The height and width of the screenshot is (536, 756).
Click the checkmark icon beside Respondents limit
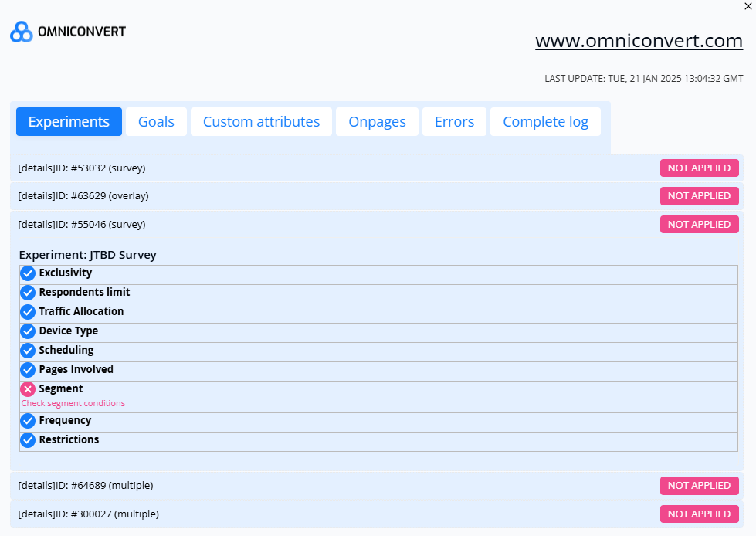click(x=28, y=293)
